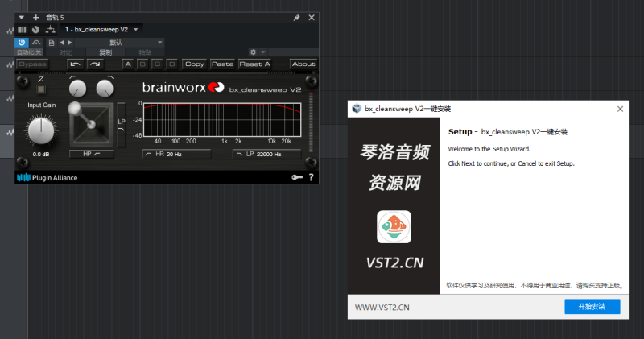Toggle the plugin Bypass button

coord(32,64)
